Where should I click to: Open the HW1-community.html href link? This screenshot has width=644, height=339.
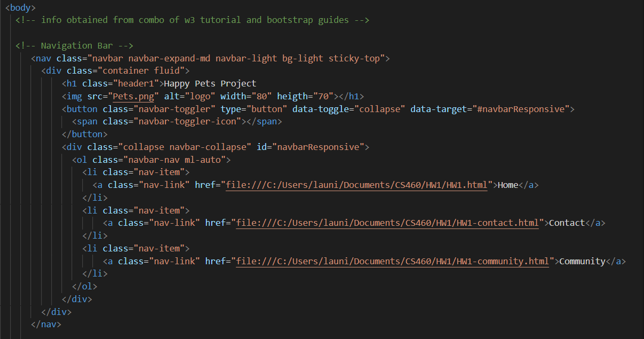click(393, 262)
